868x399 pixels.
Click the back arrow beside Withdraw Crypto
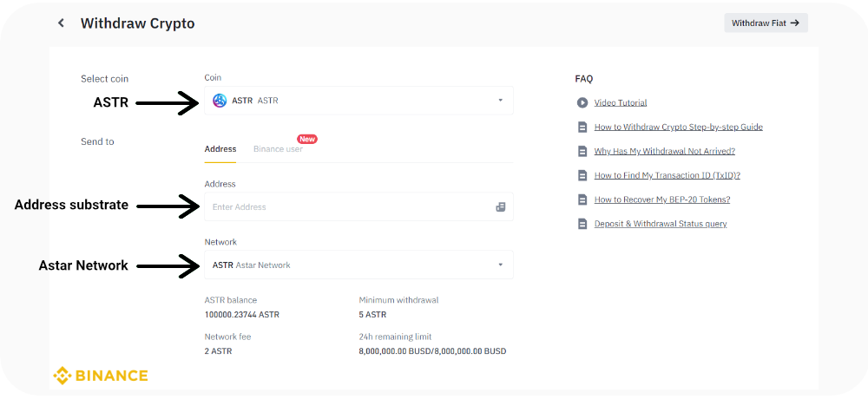61,23
